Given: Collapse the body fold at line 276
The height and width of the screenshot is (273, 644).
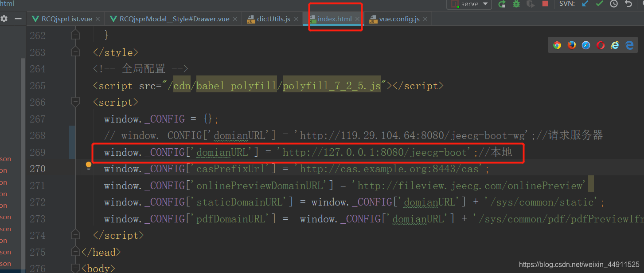Looking at the screenshot, I should 75,268.
